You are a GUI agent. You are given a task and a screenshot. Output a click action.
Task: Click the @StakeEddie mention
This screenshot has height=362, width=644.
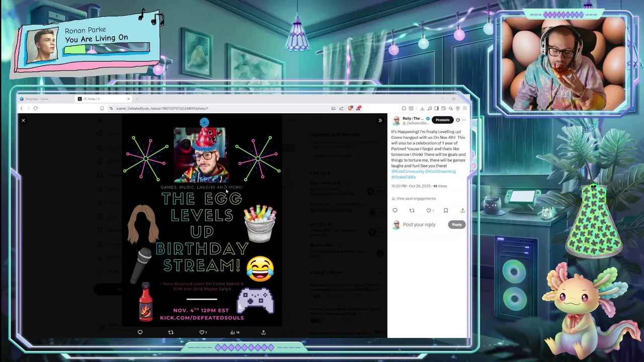pos(404,177)
